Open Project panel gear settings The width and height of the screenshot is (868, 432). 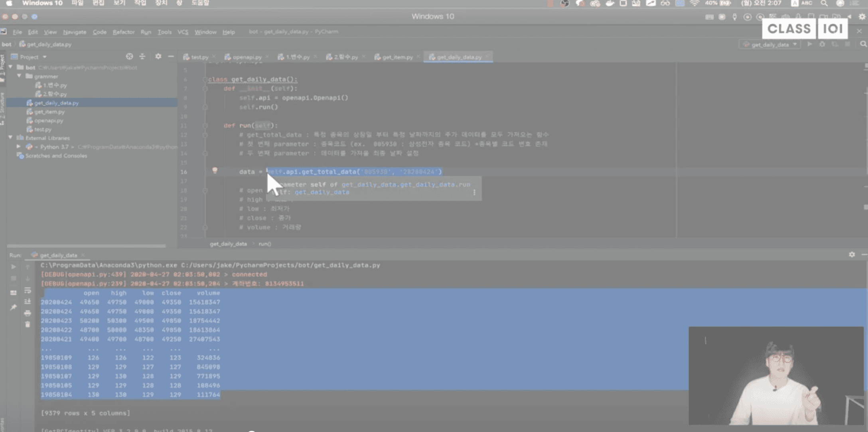[158, 57]
